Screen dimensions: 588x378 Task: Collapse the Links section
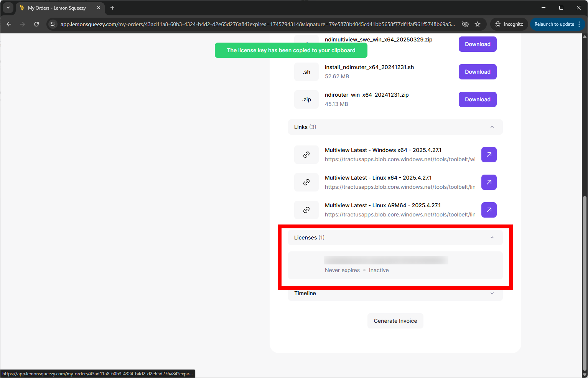pyautogui.click(x=492, y=127)
